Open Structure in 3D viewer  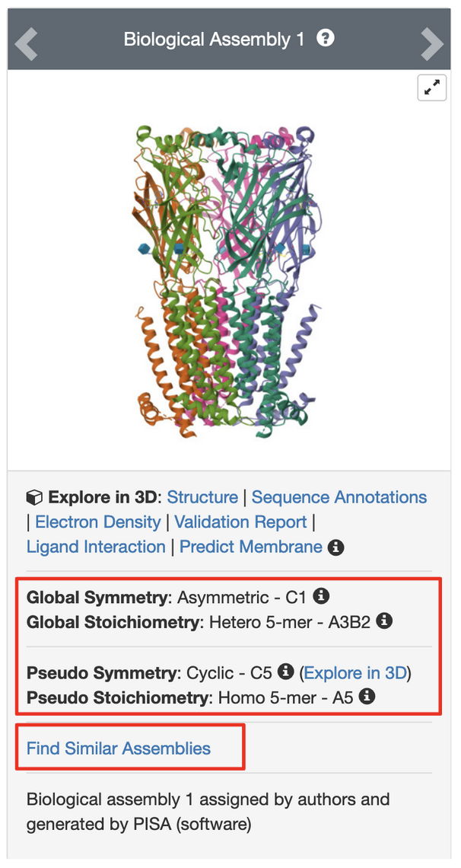point(202,497)
